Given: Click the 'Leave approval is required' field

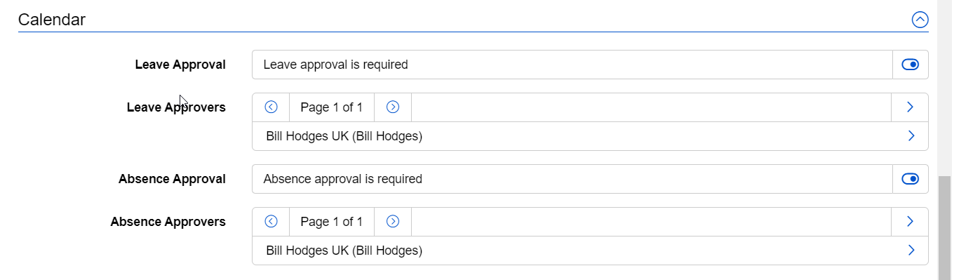Looking at the screenshot, I should click(x=572, y=65).
